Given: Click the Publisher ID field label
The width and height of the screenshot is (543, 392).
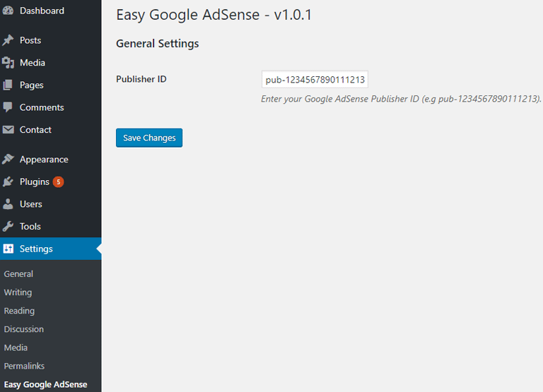Looking at the screenshot, I should 141,79.
